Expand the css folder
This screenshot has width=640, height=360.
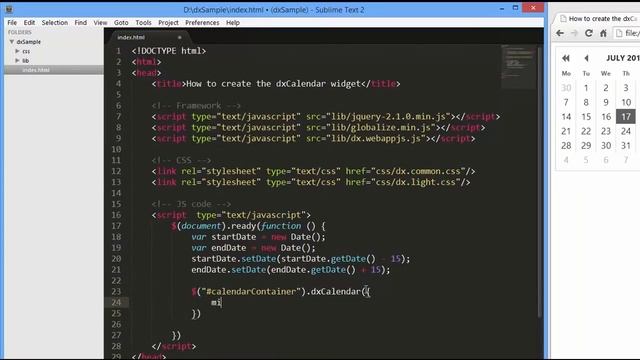(x=17, y=51)
